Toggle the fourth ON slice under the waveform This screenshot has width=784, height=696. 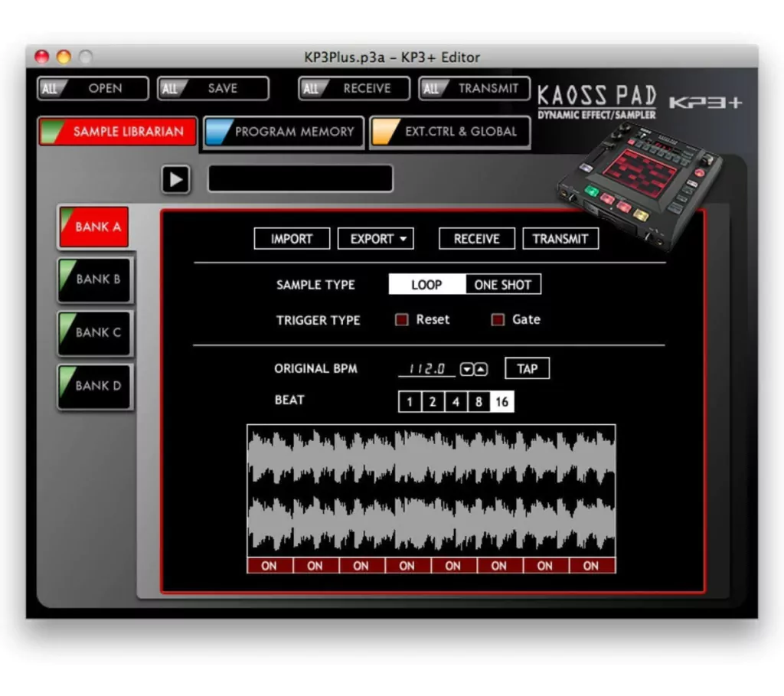pos(407,566)
